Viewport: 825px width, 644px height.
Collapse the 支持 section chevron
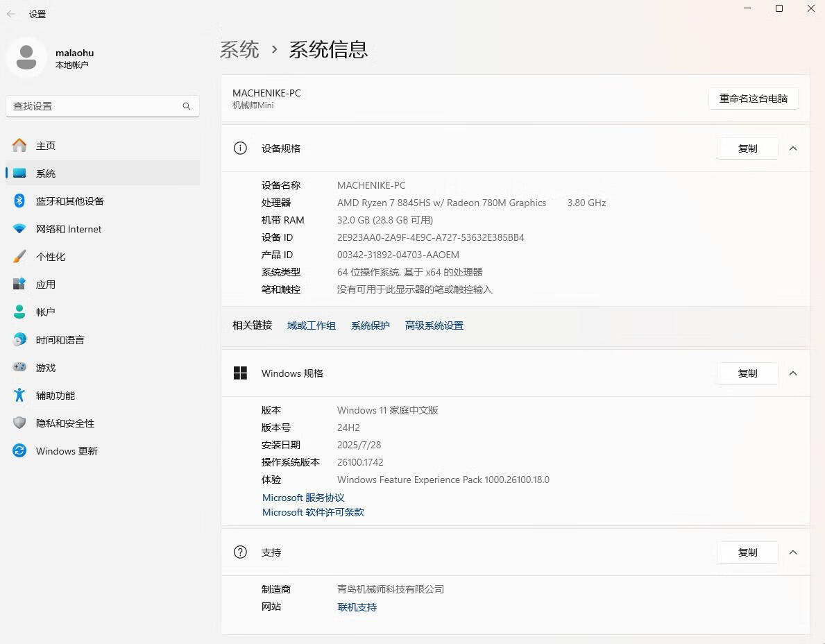[x=793, y=552]
